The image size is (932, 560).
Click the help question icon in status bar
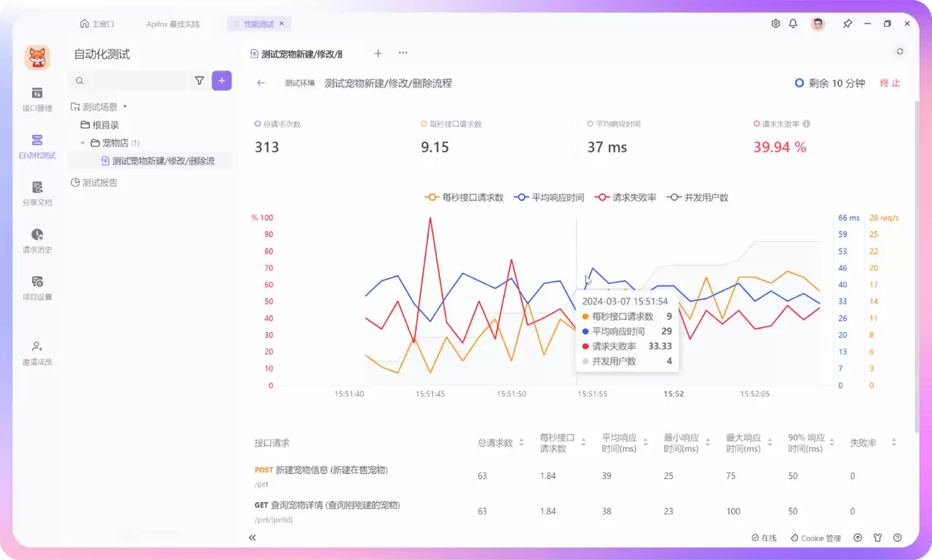tap(897, 538)
